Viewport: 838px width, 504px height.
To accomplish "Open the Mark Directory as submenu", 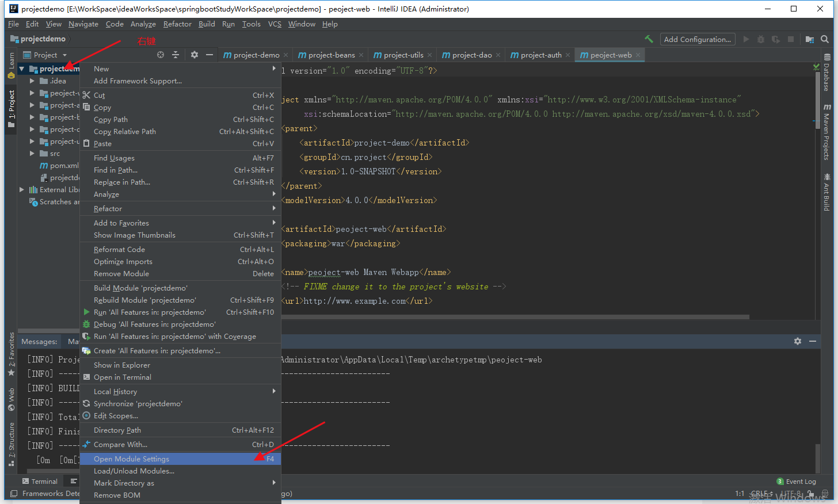I will [x=180, y=483].
